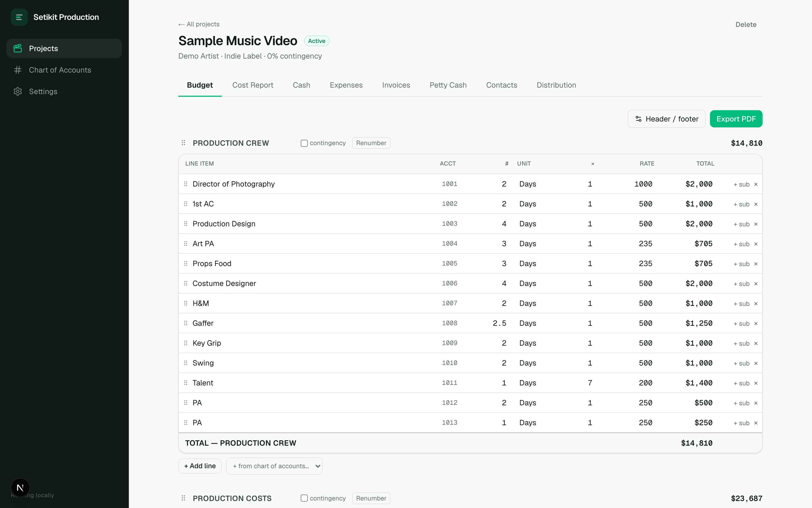Image resolution: width=812 pixels, height=508 pixels.
Task: Click the Add line button
Action: click(200, 466)
